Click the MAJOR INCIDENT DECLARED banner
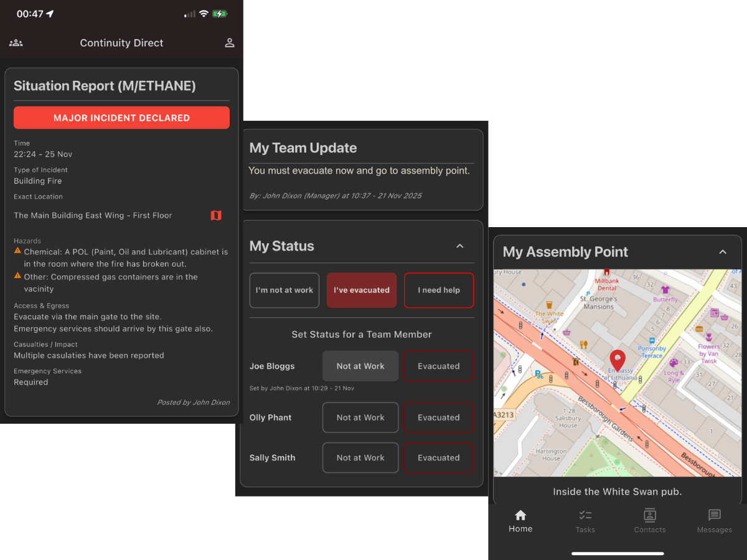Image resolution: width=747 pixels, height=560 pixels. point(121,118)
